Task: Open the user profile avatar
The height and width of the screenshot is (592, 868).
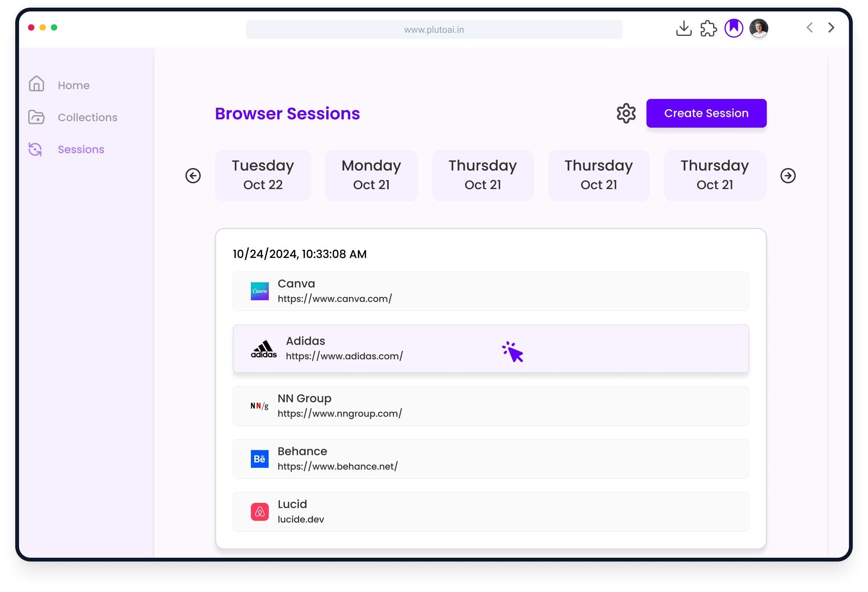Action: pyautogui.click(x=759, y=29)
